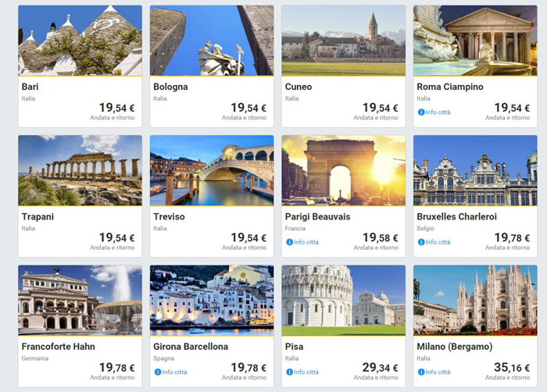This screenshot has width=547, height=392.
Task: Click the info icon under Pisa
Action: click(x=289, y=372)
